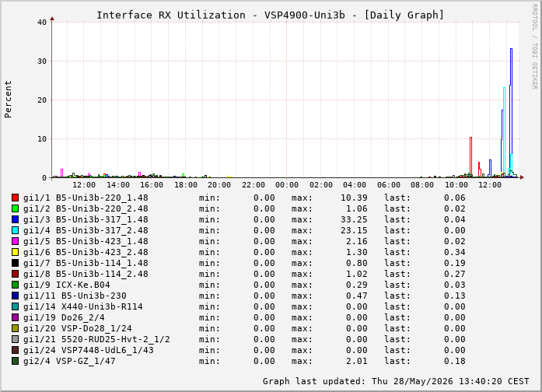Click the olive gi1/20 legend color swatch
The image size is (542, 392).
[x=15, y=328]
